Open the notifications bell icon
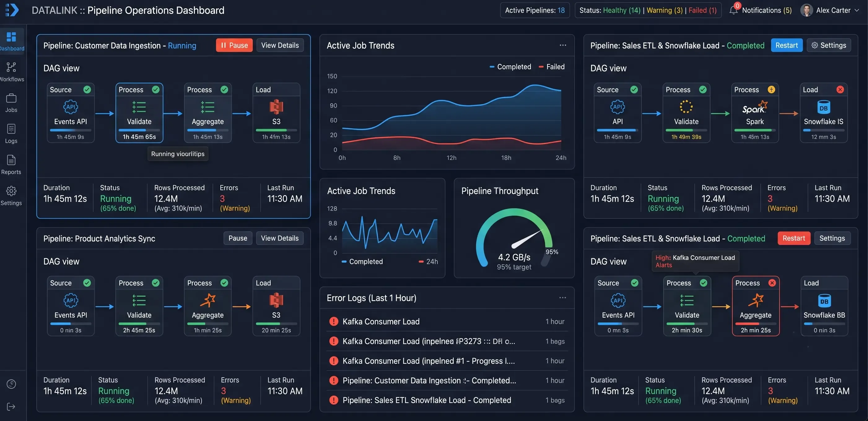Viewport: 868px width, 421px height. coord(733,10)
